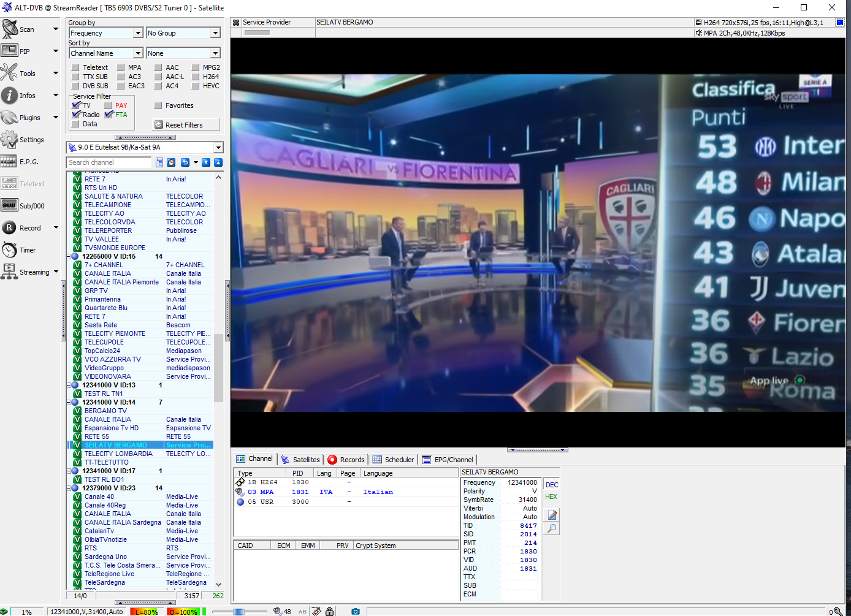Open the Streaming network icon
The image size is (851, 616).
coord(9,272)
